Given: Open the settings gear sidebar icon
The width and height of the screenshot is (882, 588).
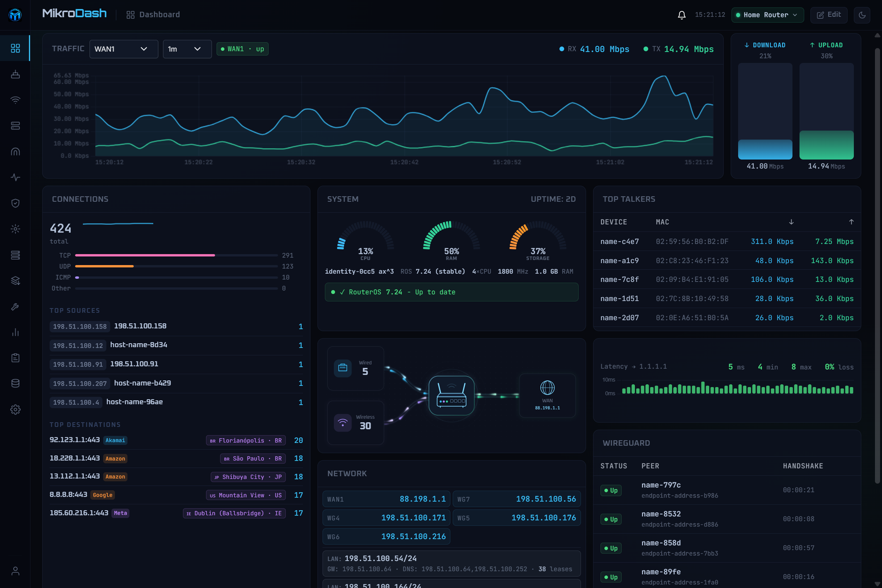Looking at the screenshot, I should pos(15,409).
